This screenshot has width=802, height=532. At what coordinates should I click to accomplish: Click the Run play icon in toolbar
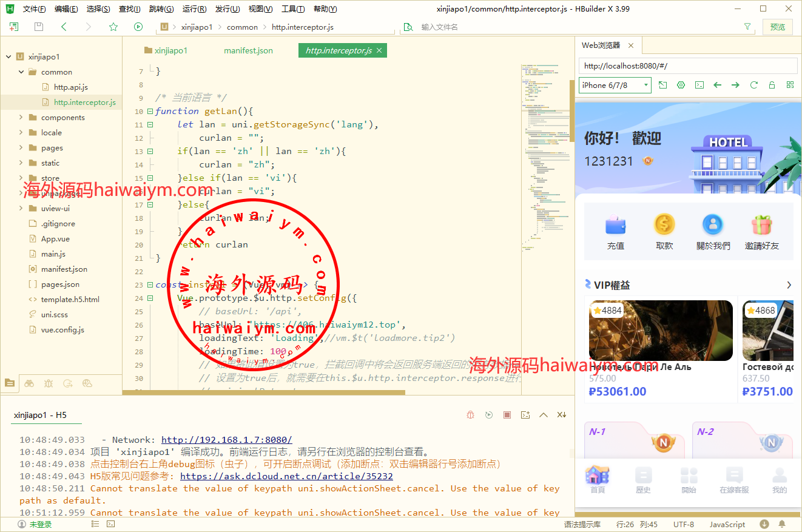pos(138,27)
